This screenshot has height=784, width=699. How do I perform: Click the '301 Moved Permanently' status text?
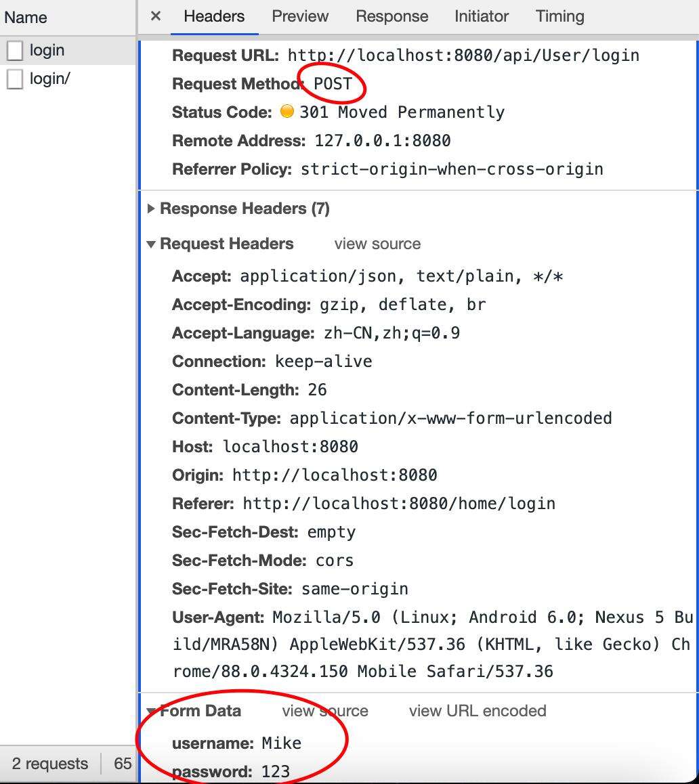pos(402,112)
